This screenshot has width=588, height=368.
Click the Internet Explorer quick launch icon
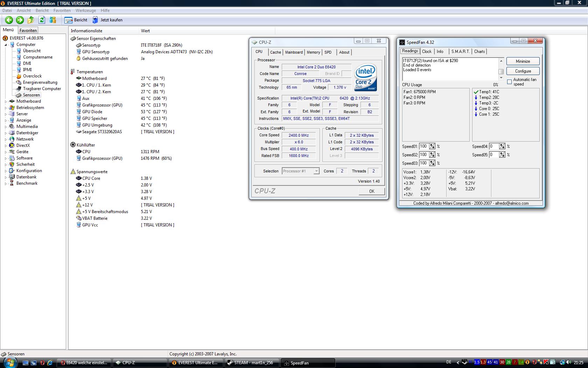point(50,363)
